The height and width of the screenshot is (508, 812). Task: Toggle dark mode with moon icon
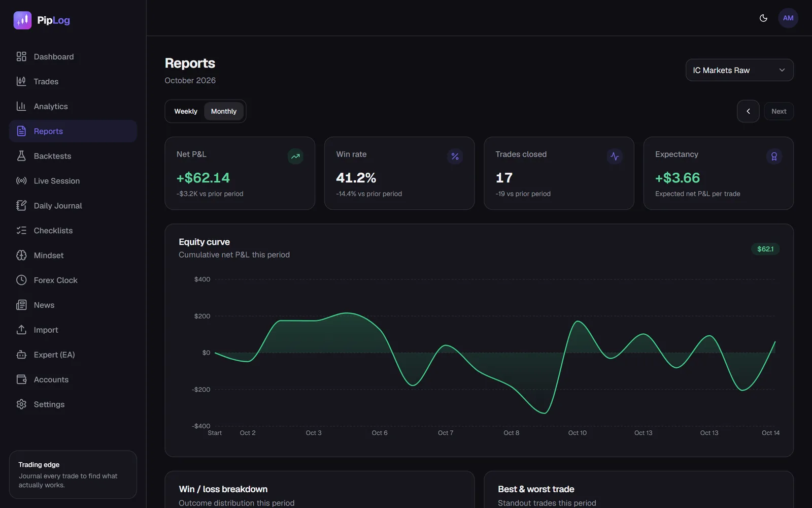tap(763, 18)
